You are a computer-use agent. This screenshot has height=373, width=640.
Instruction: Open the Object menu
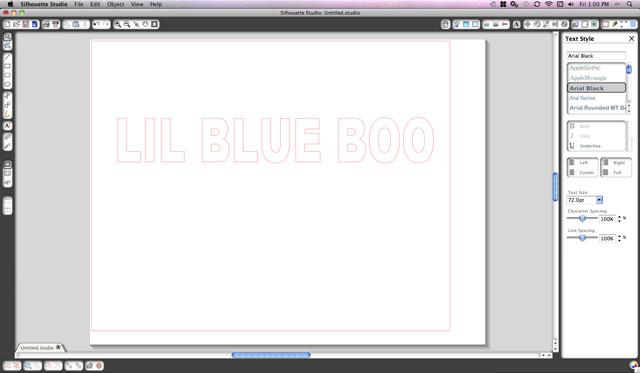(x=116, y=4)
